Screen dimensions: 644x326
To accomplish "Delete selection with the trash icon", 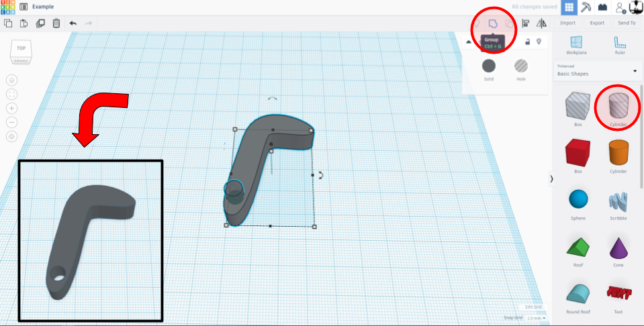I will tap(56, 23).
